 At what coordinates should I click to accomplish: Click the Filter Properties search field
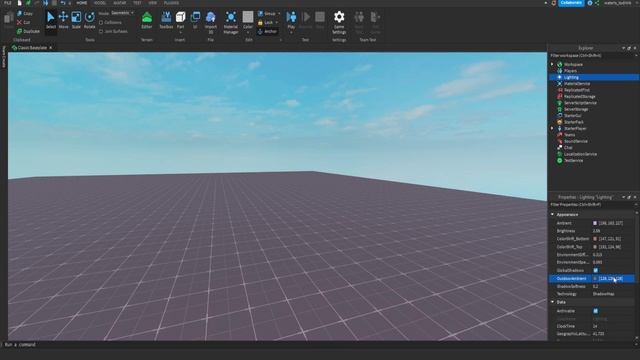[x=592, y=205]
